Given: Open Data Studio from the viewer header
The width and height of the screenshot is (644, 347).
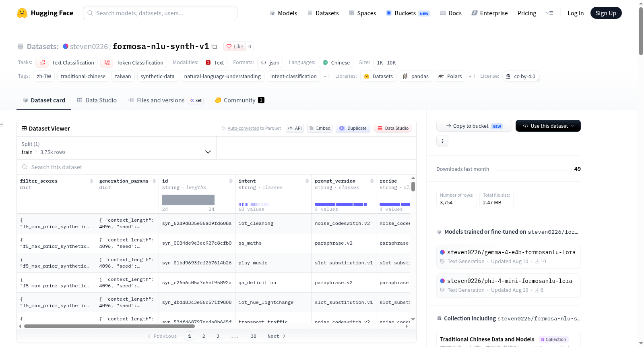Looking at the screenshot, I should [393, 128].
